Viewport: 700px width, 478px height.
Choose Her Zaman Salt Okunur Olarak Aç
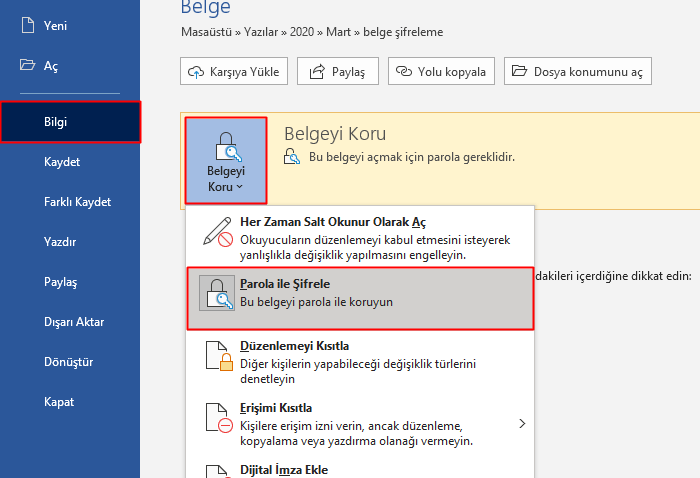[x=360, y=237]
